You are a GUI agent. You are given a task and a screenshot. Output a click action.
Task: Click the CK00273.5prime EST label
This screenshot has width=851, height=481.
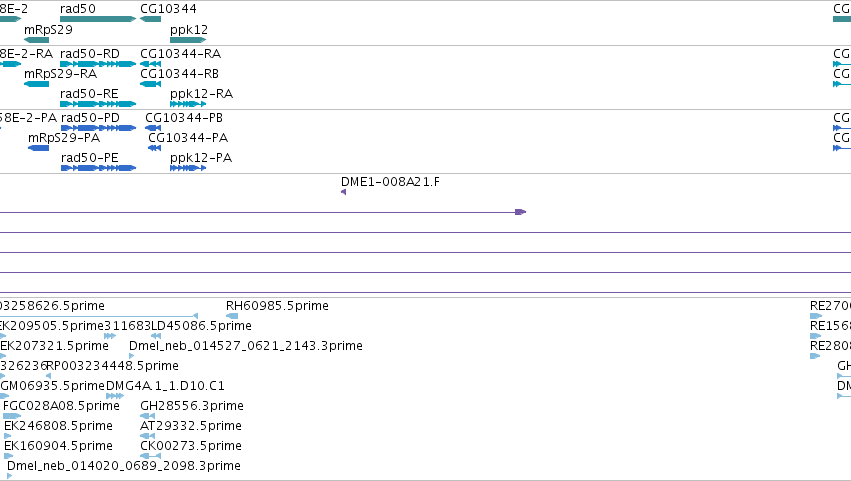(x=191, y=446)
